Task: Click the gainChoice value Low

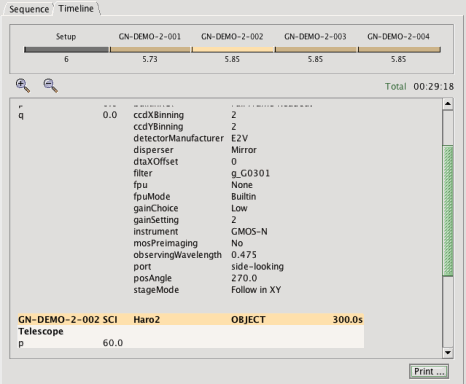Action: (239, 208)
